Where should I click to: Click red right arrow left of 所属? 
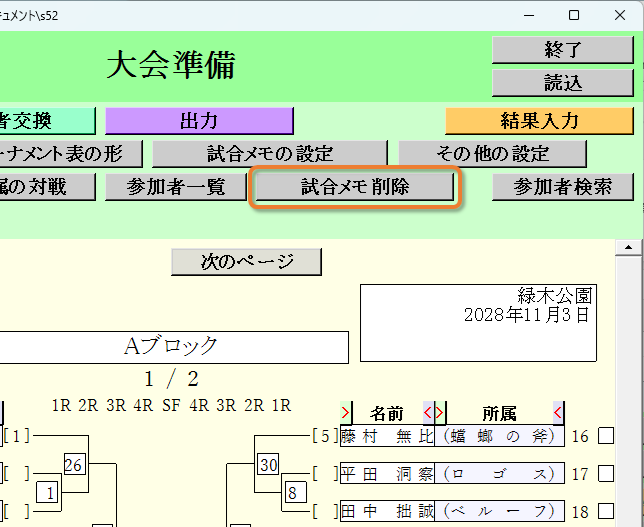click(x=440, y=412)
